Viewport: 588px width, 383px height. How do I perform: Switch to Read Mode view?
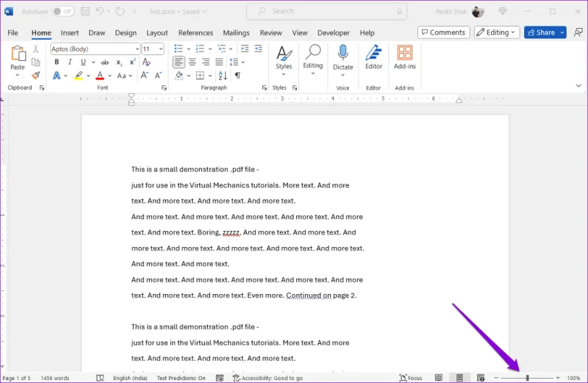[x=438, y=378]
